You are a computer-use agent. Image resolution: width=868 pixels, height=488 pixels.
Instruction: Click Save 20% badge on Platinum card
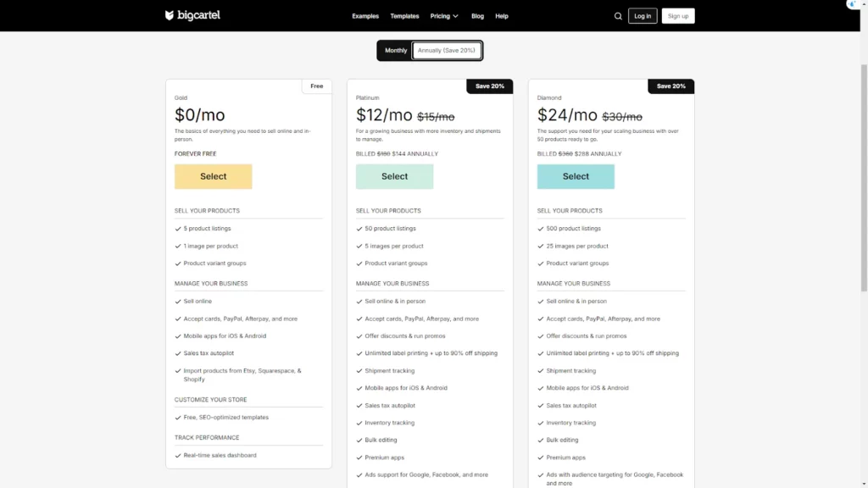[489, 86]
